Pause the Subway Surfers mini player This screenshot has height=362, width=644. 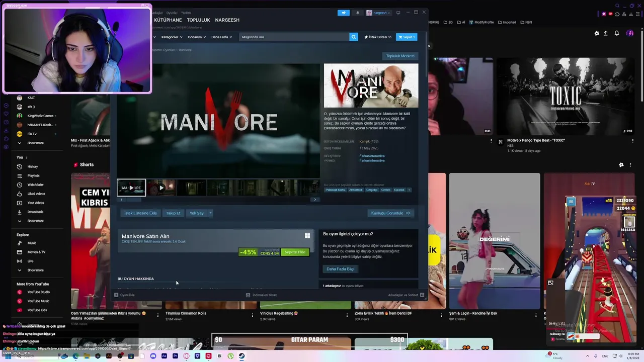tap(571, 202)
